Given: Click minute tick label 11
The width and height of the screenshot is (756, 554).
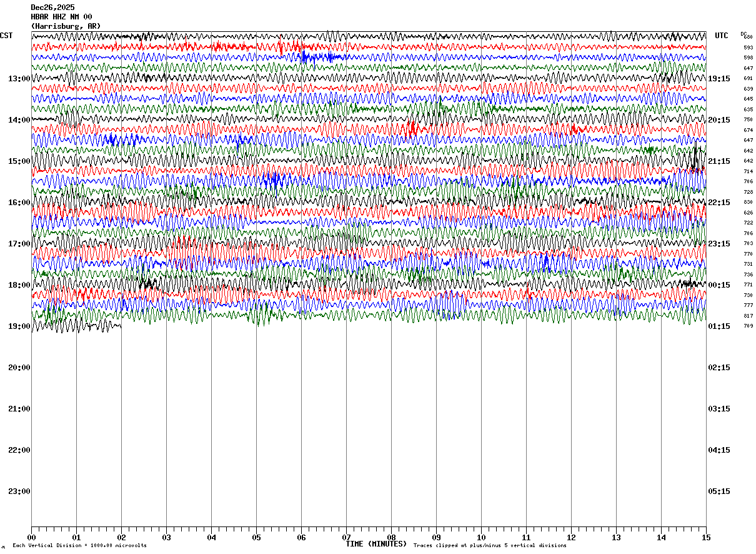Looking at the screenshot, I should (526, 537).
